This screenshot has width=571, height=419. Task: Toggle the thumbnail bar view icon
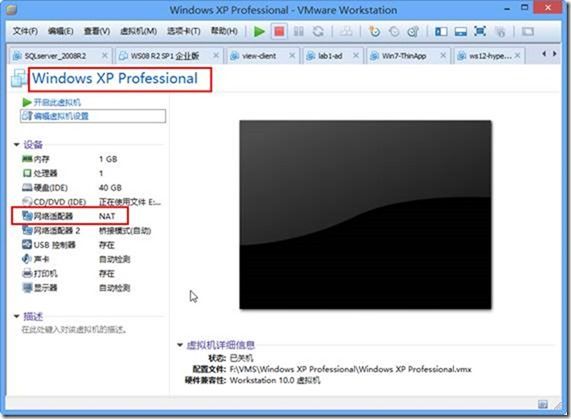461,32
